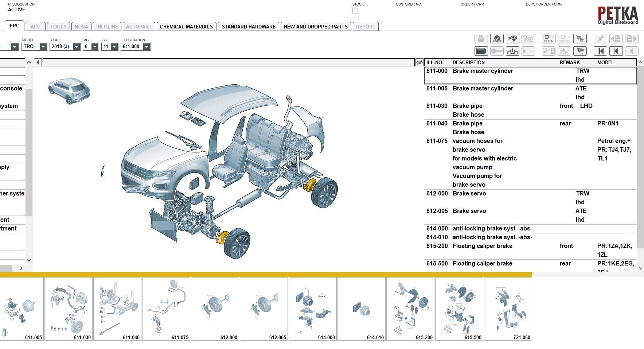This screenshot has width=644, height=349.
Task: Open thumbnail 614-000 ABS illustration
Action: [x=313, y=309]
